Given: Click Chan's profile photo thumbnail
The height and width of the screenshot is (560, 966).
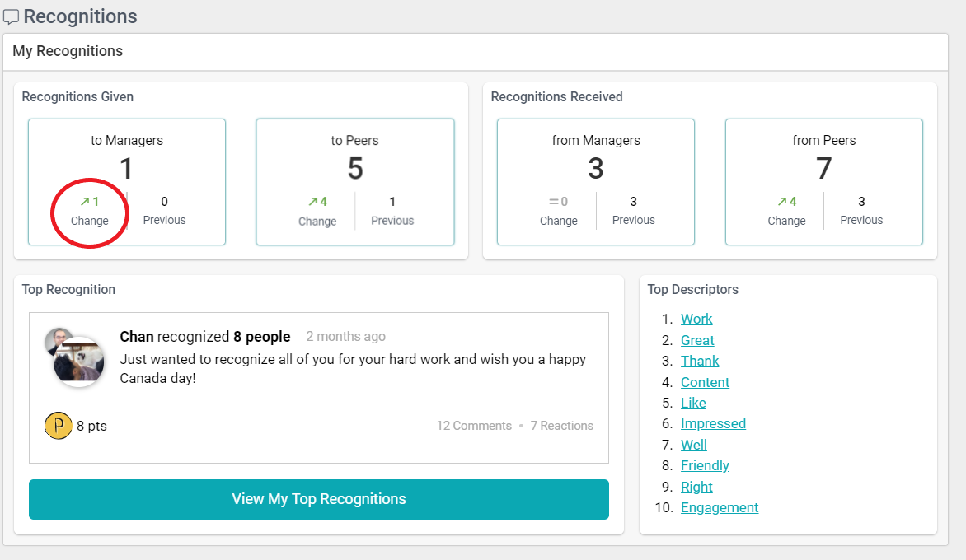Looking at the screenshot, I should click(59, 338).
